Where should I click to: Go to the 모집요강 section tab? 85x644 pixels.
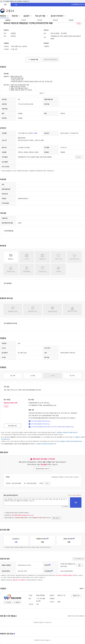point(8,20)
